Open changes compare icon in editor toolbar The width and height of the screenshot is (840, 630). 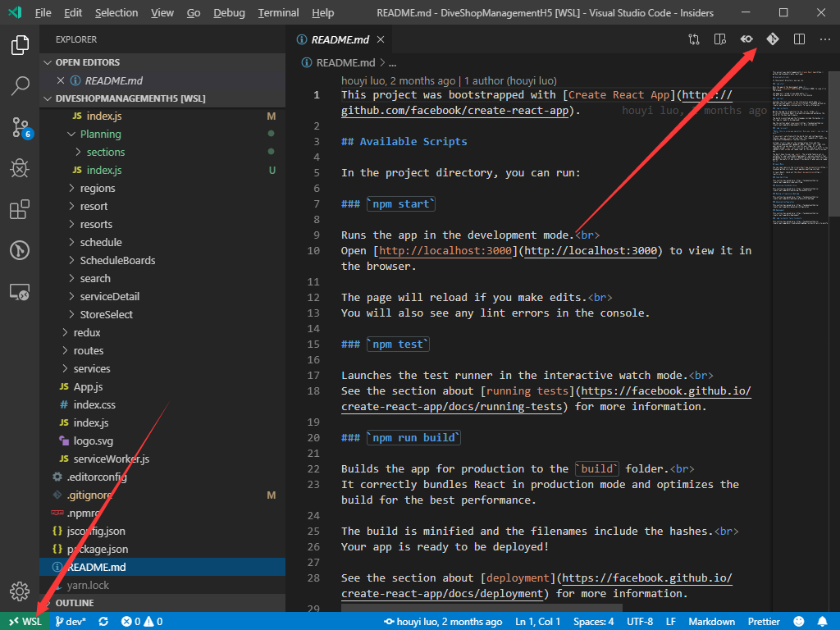click(694, 39)
